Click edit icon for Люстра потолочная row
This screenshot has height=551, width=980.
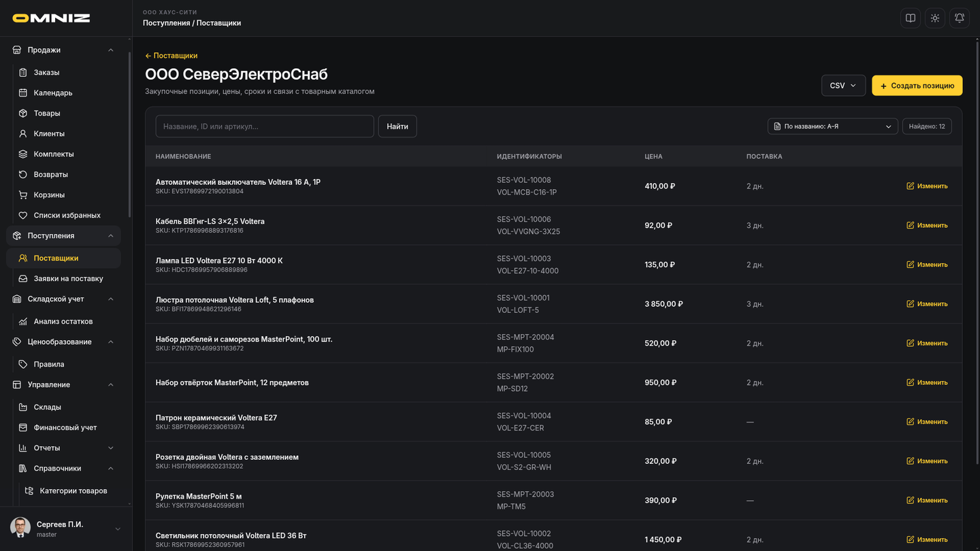click(911, 304)
